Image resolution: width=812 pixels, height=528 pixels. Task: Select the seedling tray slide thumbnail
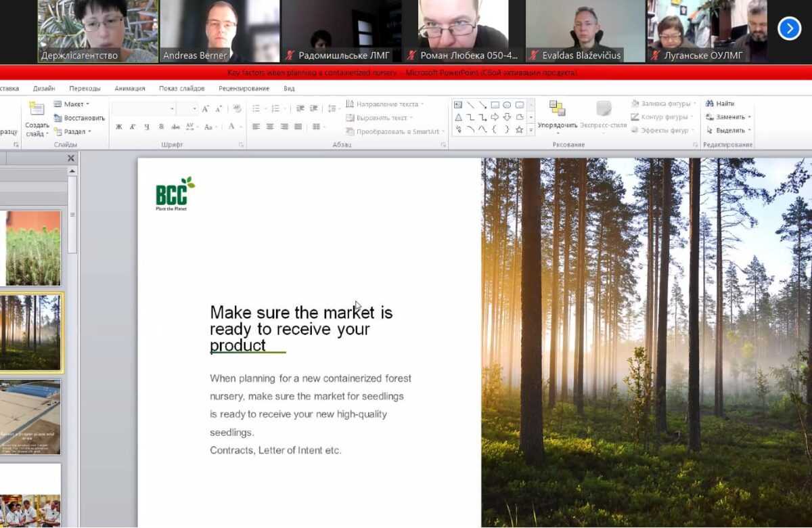coord(32,248)
